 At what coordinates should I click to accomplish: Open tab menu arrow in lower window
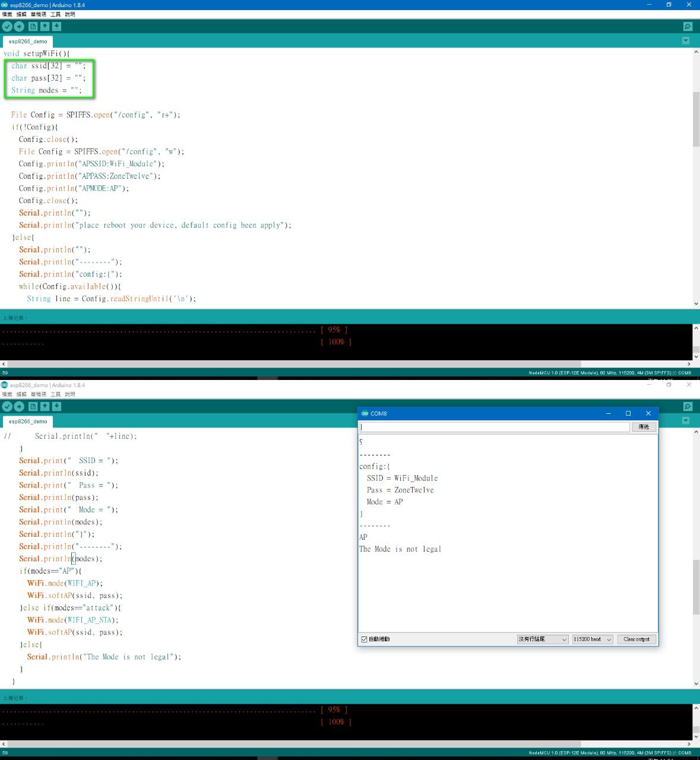686,421
